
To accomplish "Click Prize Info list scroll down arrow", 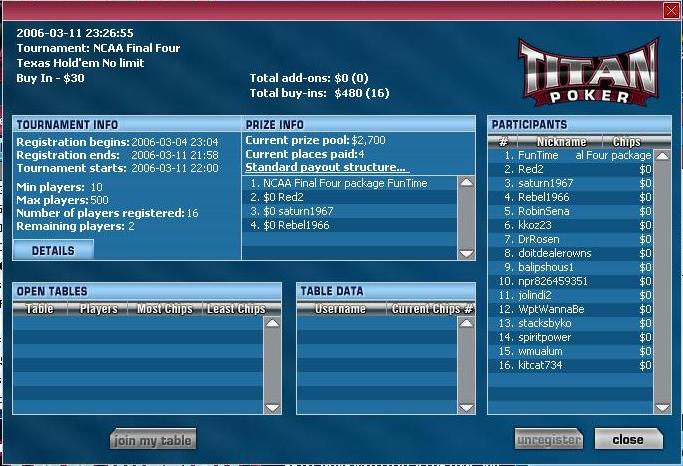I will click(x=466, y=253).
